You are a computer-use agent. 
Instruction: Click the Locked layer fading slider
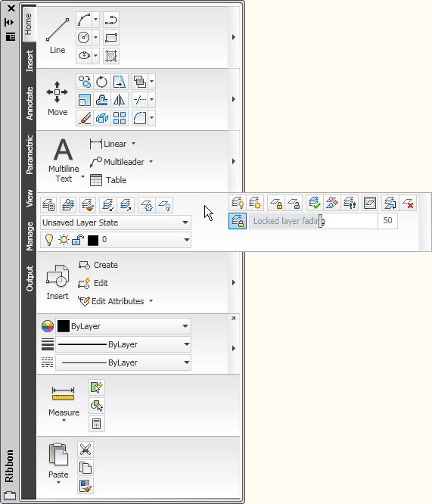coord(313,221)
